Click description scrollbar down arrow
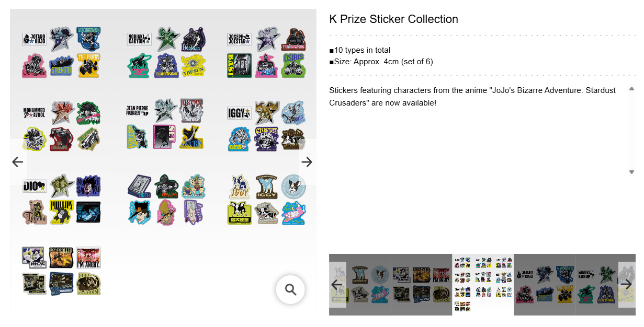 (x=631, y=172)
